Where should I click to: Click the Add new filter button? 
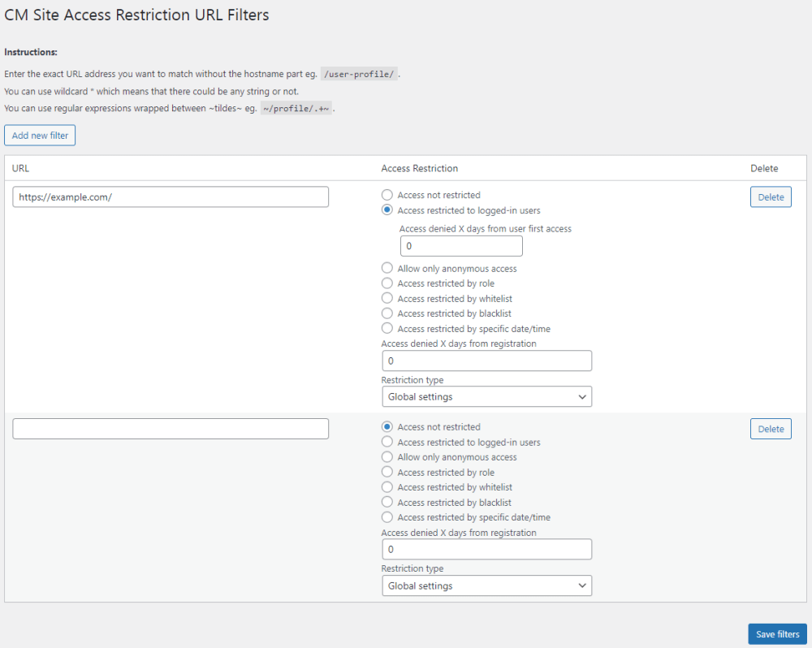40,136
